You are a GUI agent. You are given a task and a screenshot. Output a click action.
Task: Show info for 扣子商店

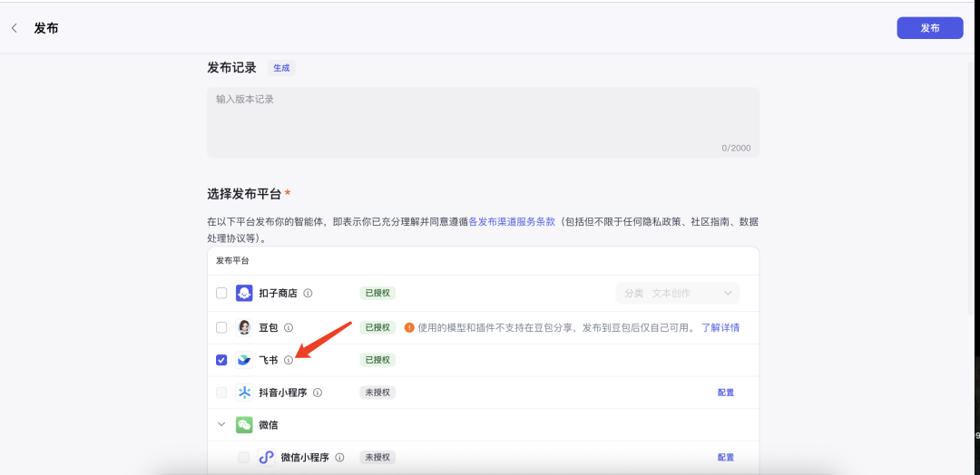[309, 294]
